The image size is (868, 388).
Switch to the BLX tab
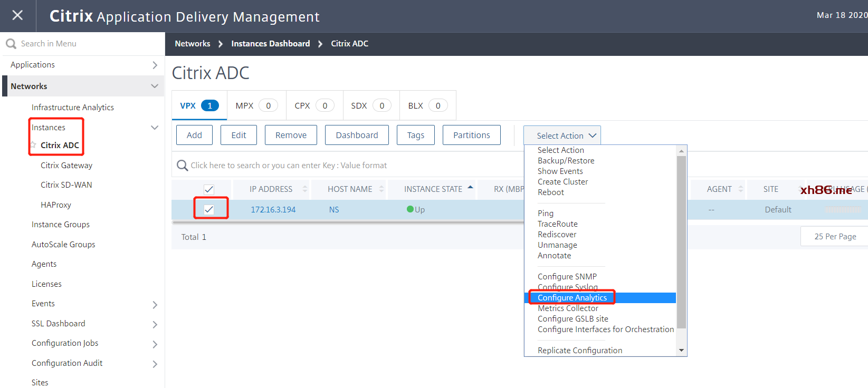pyautogui.click(x=428, y=105)
